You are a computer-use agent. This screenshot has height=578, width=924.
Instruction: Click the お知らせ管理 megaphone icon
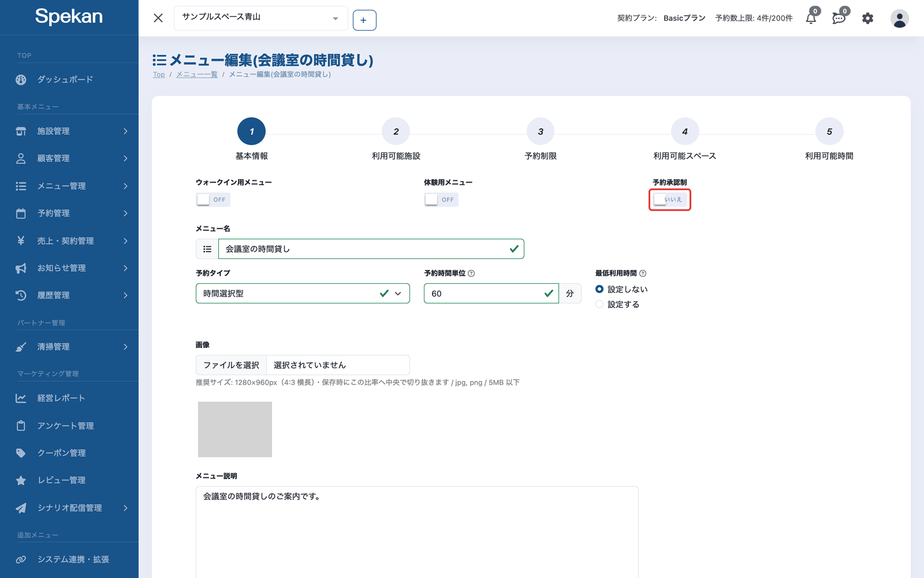21,268
